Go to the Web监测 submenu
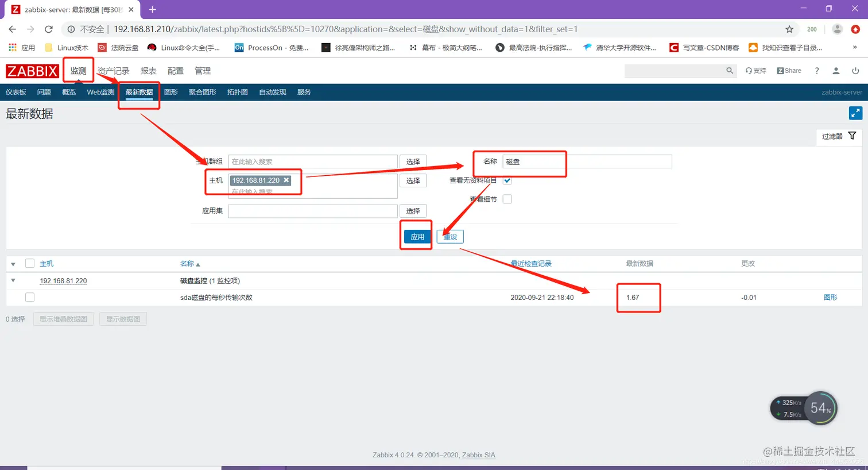 [100, 92]
